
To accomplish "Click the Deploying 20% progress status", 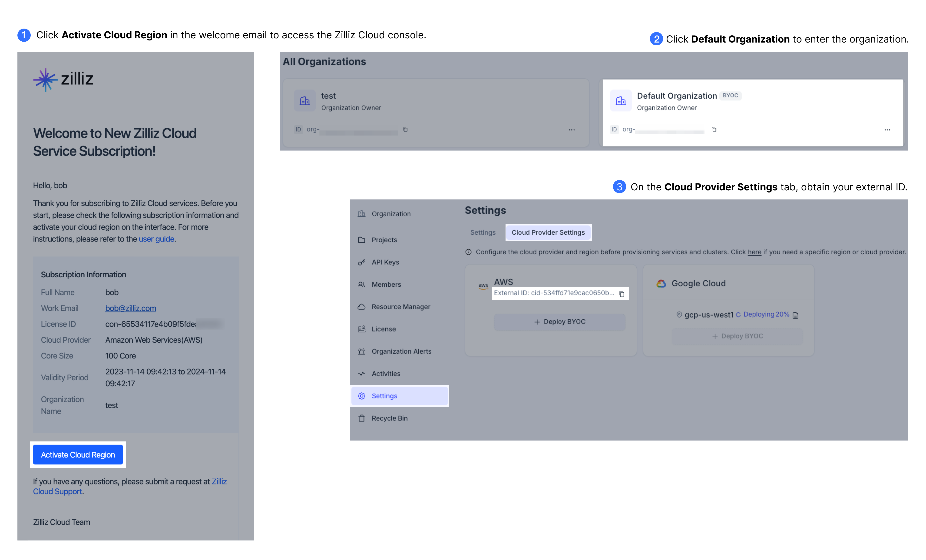I will (763, 314).
